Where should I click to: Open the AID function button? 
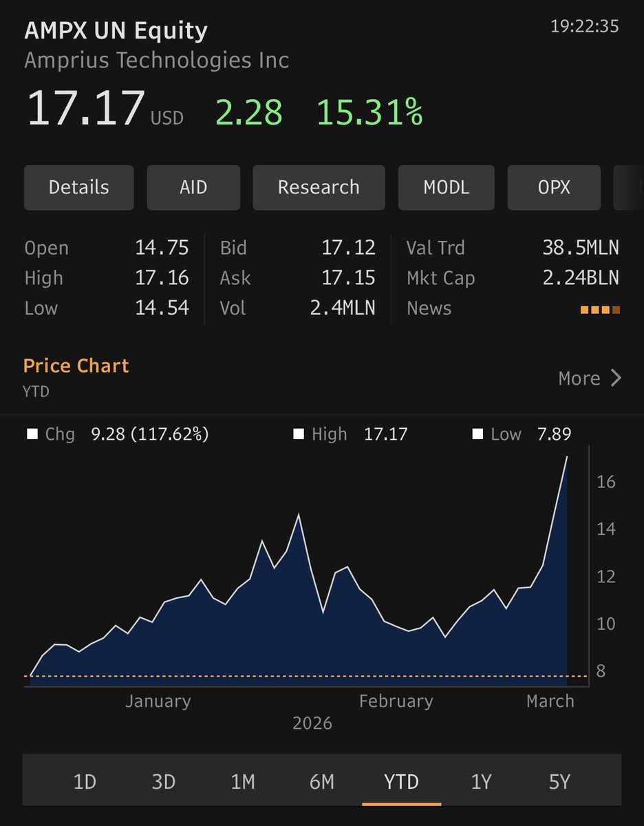coord(193,187)
